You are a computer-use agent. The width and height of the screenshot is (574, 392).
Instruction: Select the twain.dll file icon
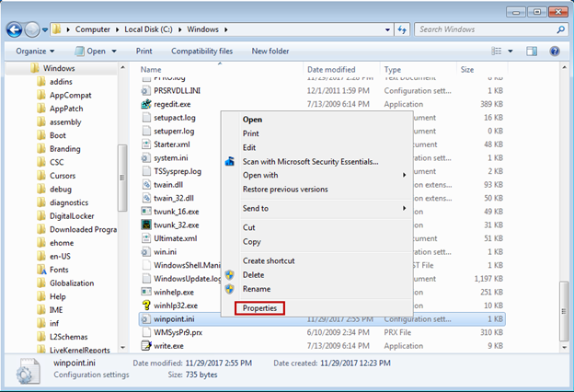(146, 185)
